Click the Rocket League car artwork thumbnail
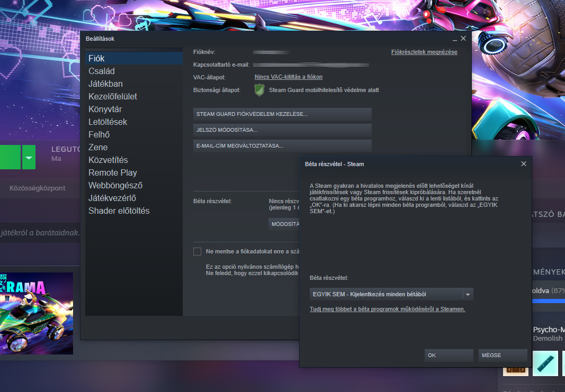The height and width of the screenshot is (392, 565). [x=37, y=313]
